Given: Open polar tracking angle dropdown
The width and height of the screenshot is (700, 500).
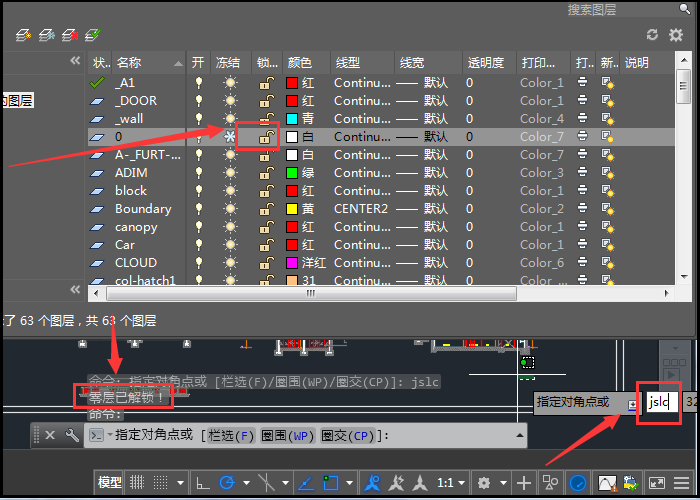Looking at the screenshot, I should coord(246,483).
